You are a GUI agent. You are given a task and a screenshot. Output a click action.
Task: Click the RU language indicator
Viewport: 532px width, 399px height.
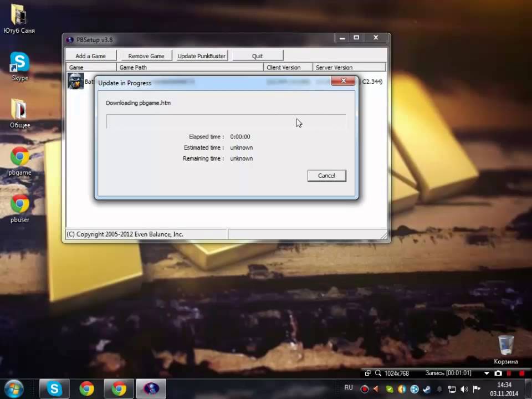[349, 387]
